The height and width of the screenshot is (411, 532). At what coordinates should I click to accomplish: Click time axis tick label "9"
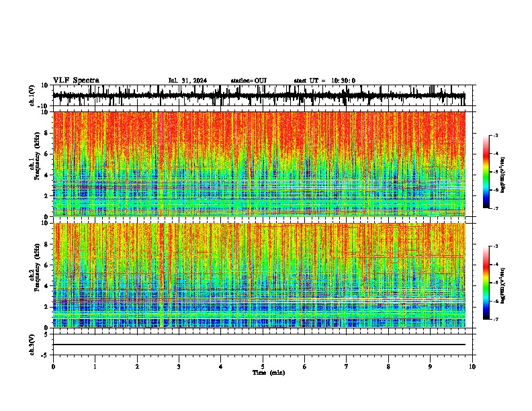(x=430, y=367)
